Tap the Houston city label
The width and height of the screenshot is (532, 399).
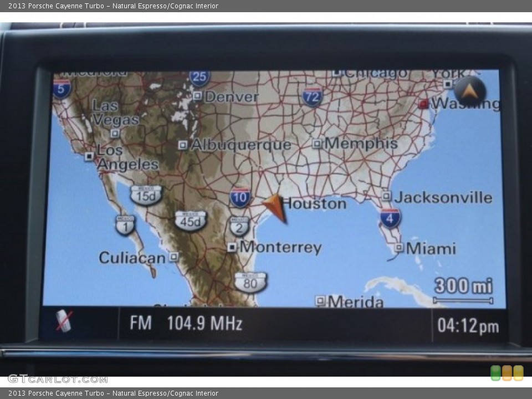pos(314,203)
